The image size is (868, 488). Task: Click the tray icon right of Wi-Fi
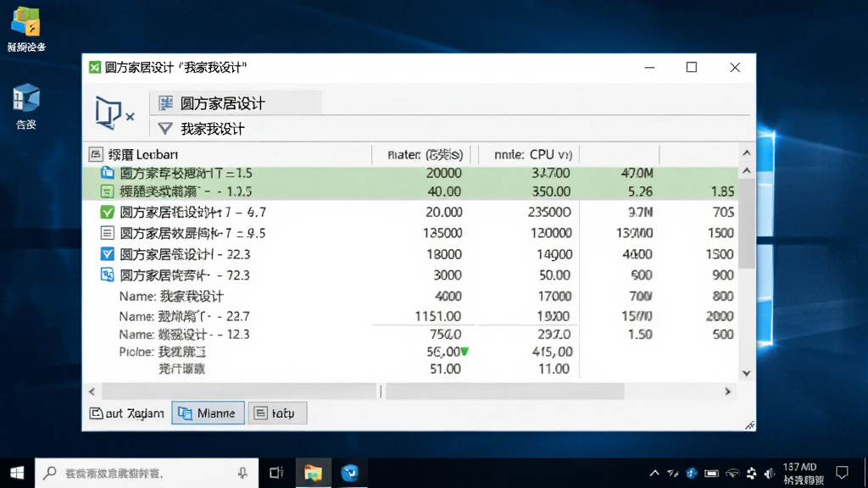pyautogui.click(x=751, y=473)
